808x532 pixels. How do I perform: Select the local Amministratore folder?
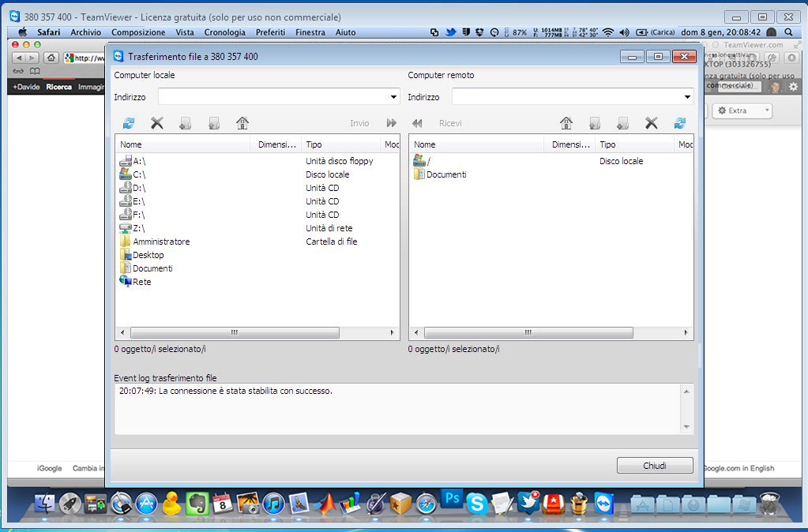(x=161, y=242)
